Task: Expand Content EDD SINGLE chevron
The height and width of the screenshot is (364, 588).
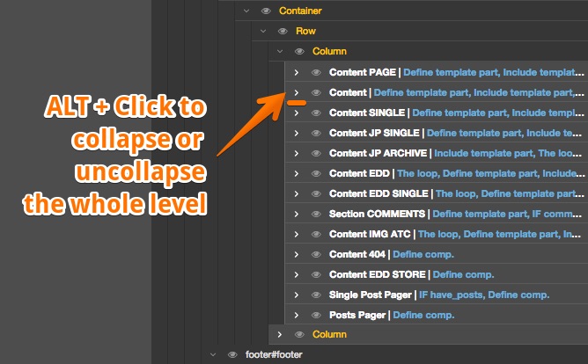Action: [297, 193]
